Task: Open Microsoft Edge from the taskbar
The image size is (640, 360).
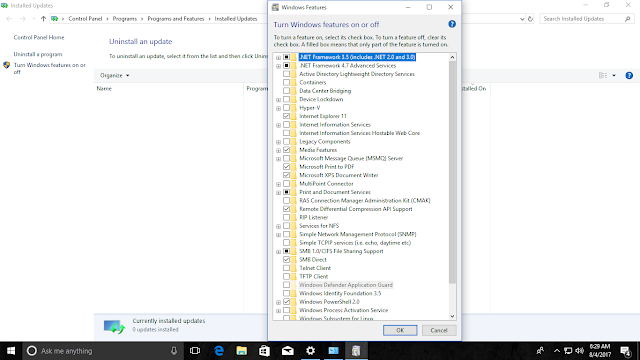Action: pos(219,351)
